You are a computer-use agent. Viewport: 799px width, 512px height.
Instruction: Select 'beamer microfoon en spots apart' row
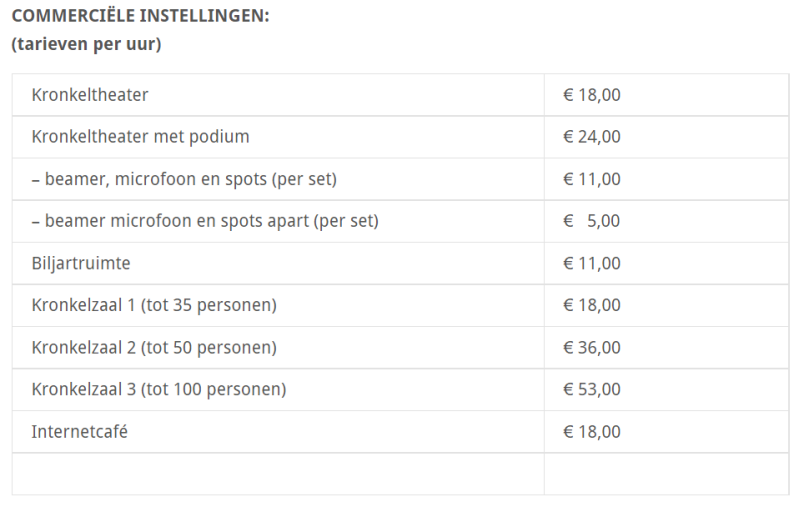click(x=205, y=221)
